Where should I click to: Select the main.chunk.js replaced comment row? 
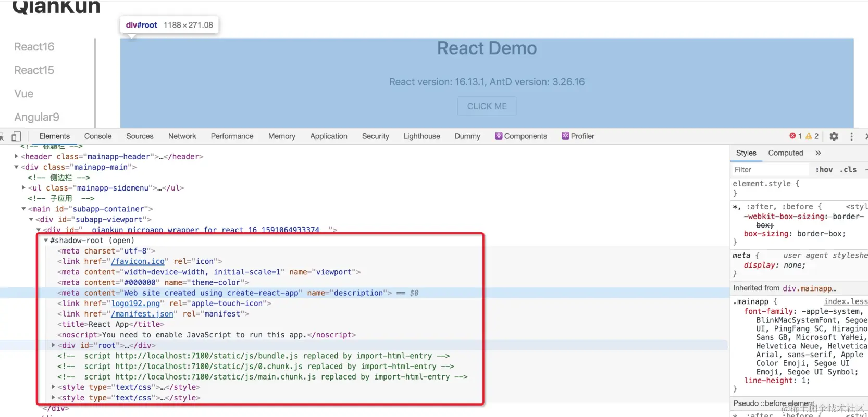(x=262, y=377)
